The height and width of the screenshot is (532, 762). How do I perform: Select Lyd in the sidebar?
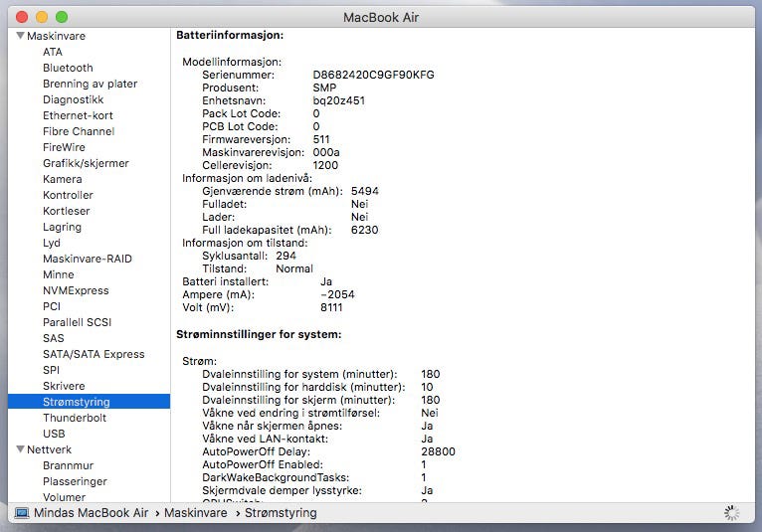(x=52, y=243)
